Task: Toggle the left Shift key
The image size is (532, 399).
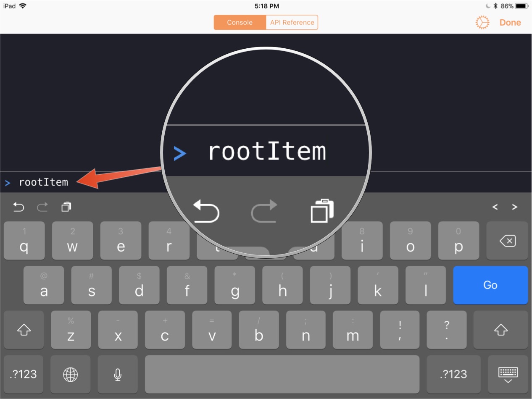Action: pos(24,330)
